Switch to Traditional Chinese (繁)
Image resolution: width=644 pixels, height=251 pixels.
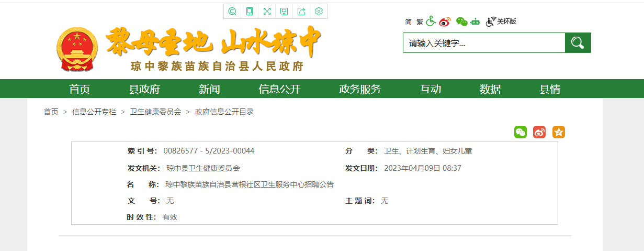pos(420,22)
